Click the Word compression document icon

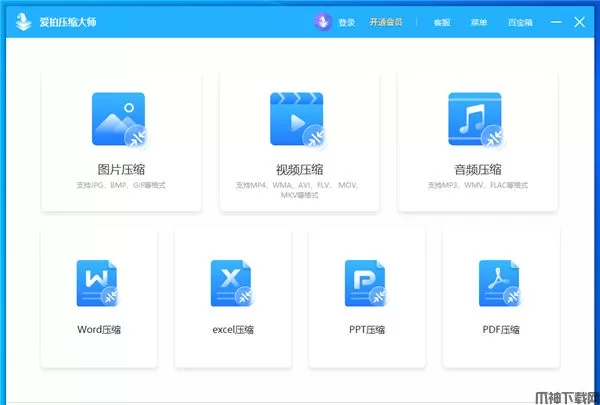[x=98, y=283]
